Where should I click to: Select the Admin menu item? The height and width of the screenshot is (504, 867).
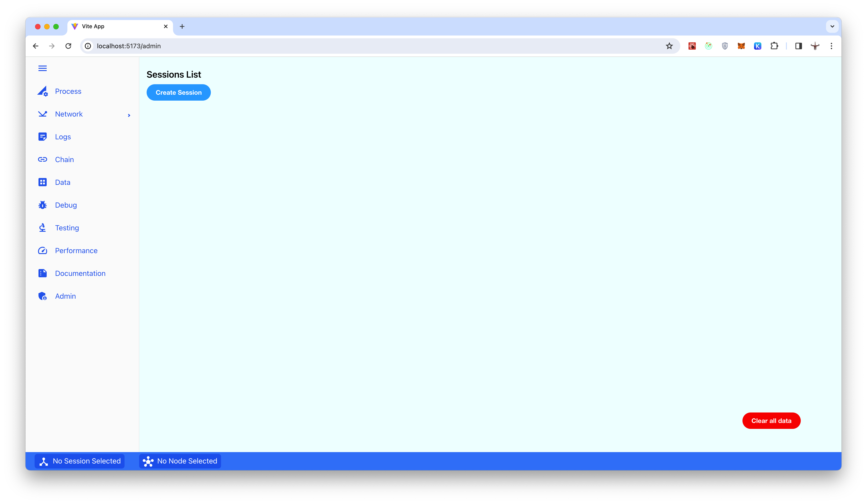pyautogui.click(x=65, y=296)
